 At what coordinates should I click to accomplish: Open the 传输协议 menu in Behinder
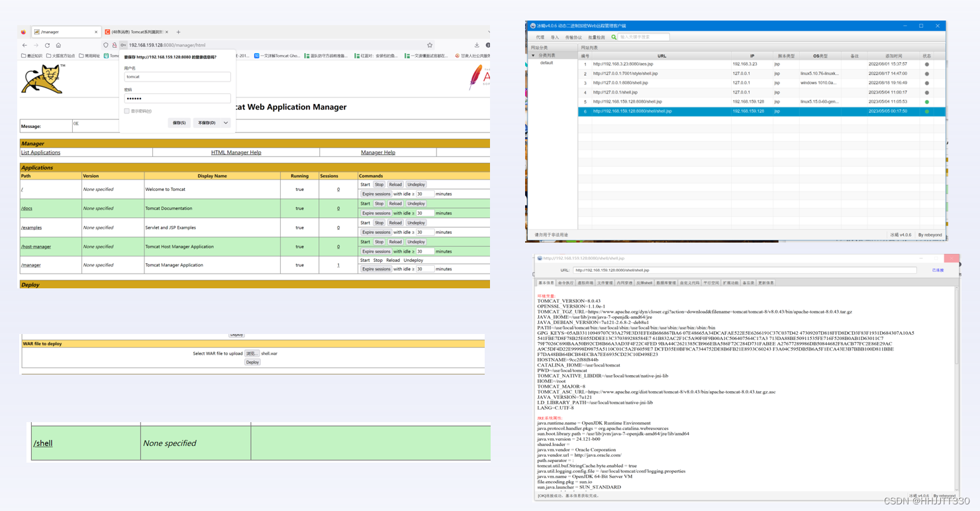[573, 38]
